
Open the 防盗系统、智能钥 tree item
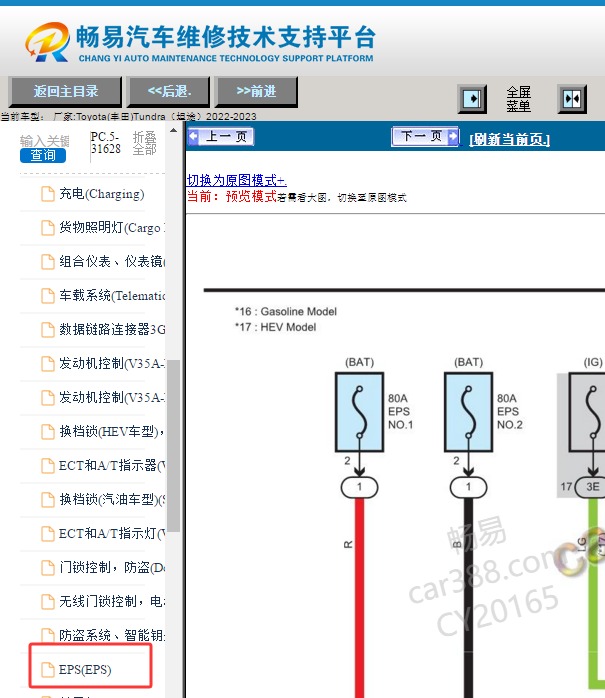pos(111,635)
